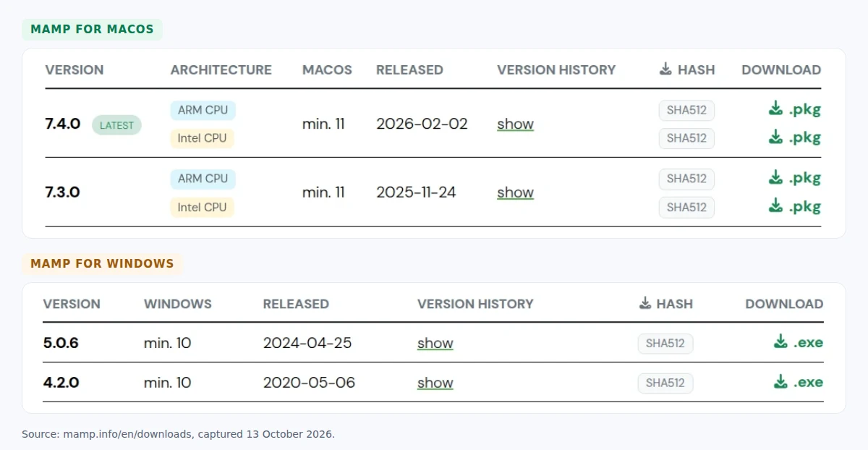Download the 7.4.0 Intel CPU .pkg installer
Screen dimensions: 868x450
click(x=794, y=137)
